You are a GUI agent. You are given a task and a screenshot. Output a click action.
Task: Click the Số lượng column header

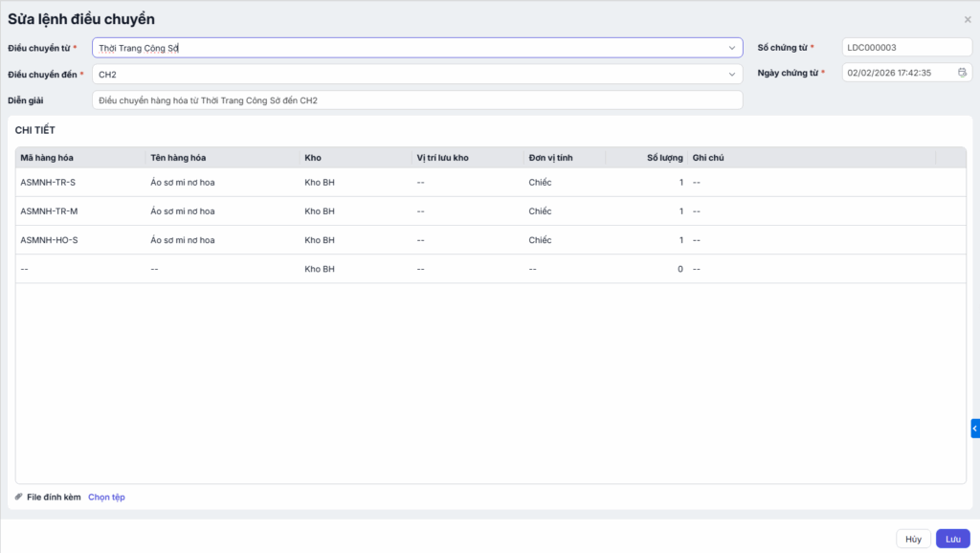point(665,158)
